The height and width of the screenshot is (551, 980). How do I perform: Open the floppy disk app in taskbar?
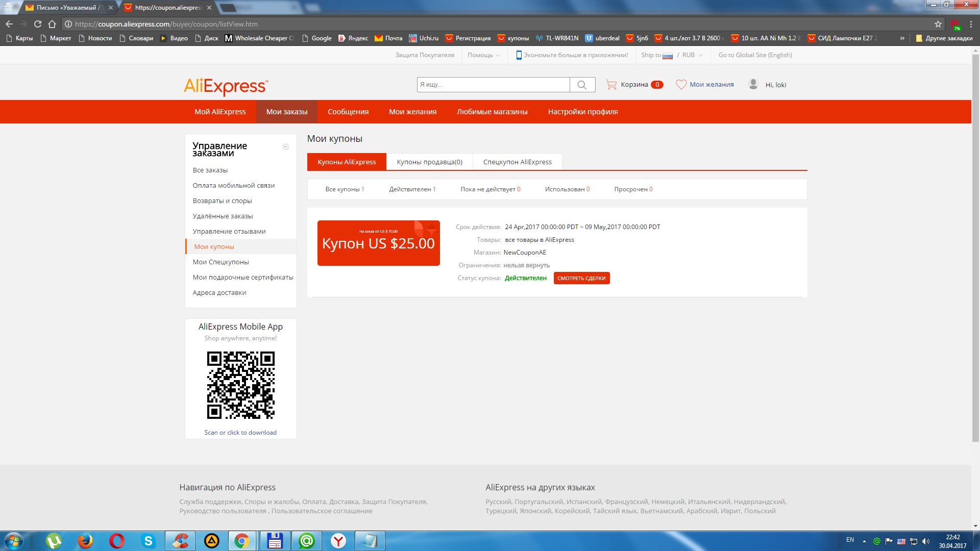point(275,541)
